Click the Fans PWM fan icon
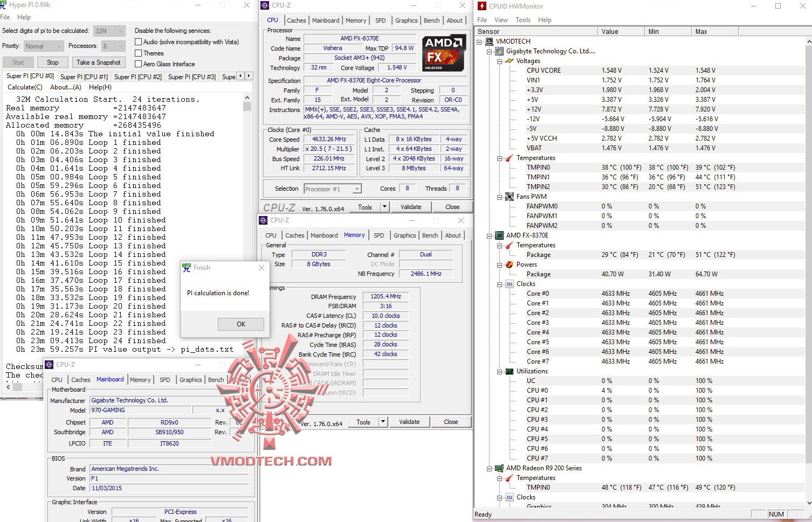 pyautogui.click(x=510, y=197)
